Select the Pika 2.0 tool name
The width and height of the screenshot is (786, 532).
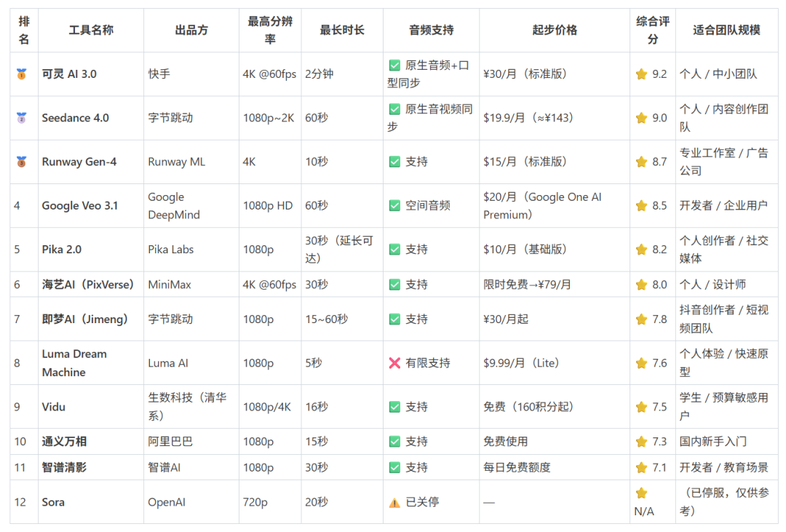click(62, 249)
